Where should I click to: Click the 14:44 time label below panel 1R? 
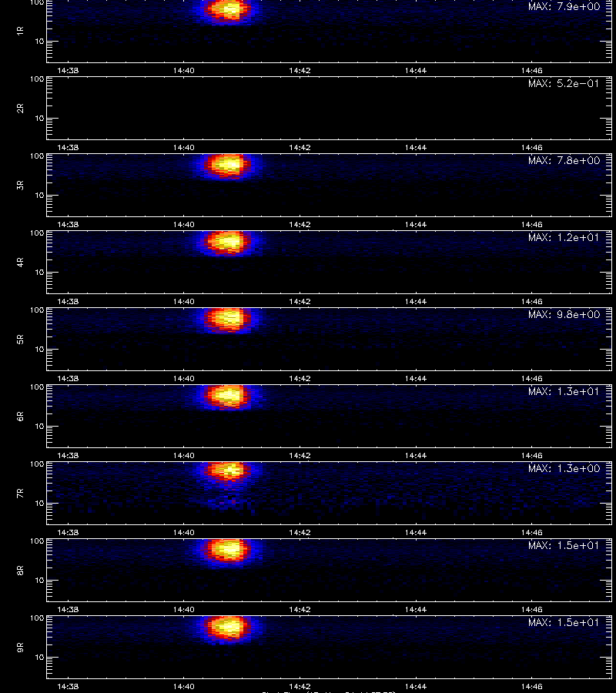[416, 70]
